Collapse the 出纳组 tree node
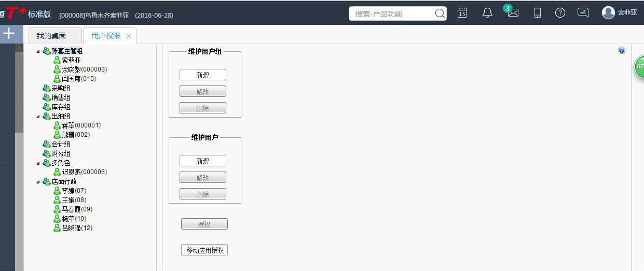 [38, 116]
